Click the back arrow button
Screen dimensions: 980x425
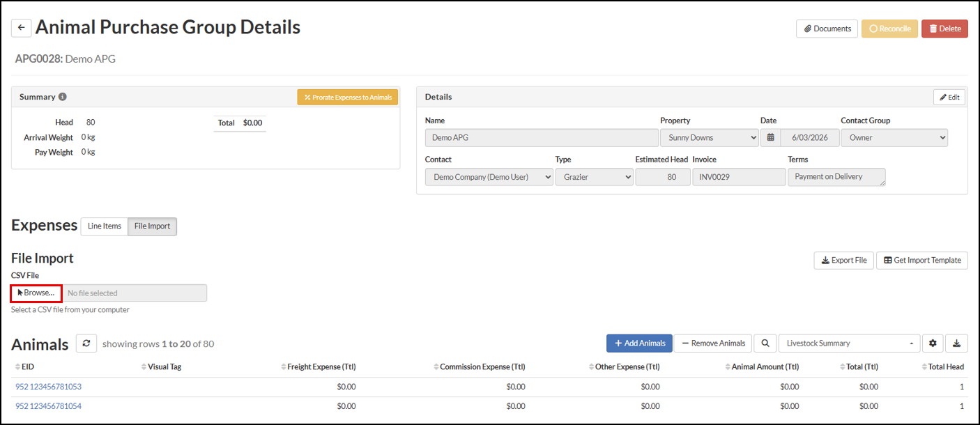21,28
